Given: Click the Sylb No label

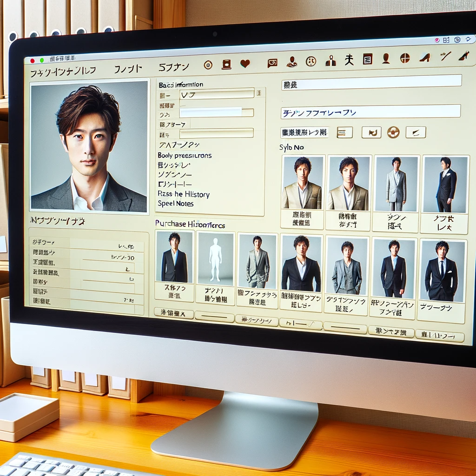Looking at the screenshot, I should pos(291,147).
